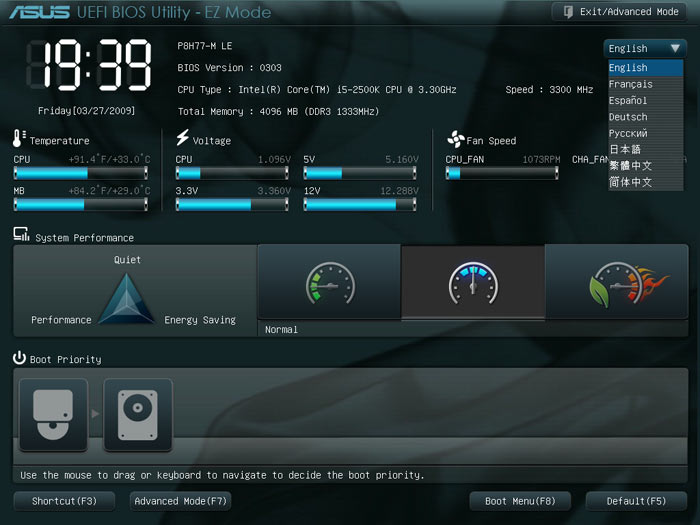Click the boot priority hint text
Screen dimensions: 700x525
tap(222, 475)
